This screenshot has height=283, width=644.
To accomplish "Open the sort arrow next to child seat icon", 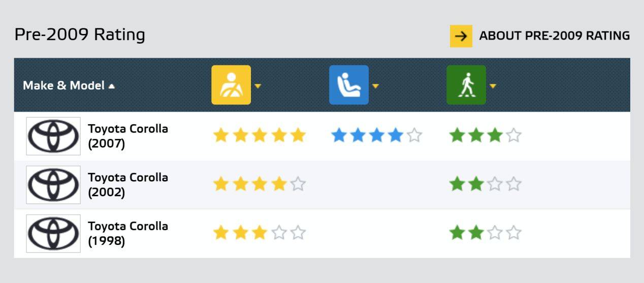I will pos(375,86).
